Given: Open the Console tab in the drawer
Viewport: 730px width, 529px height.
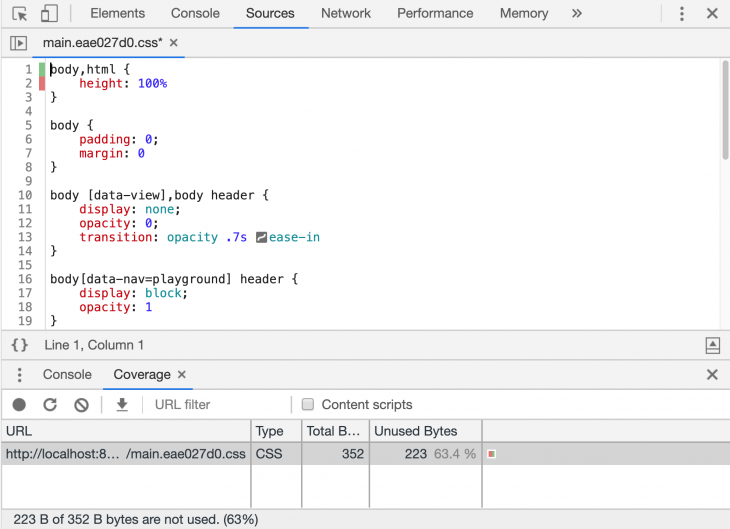Looking at the screenshot, I should [x=67, y=375].
